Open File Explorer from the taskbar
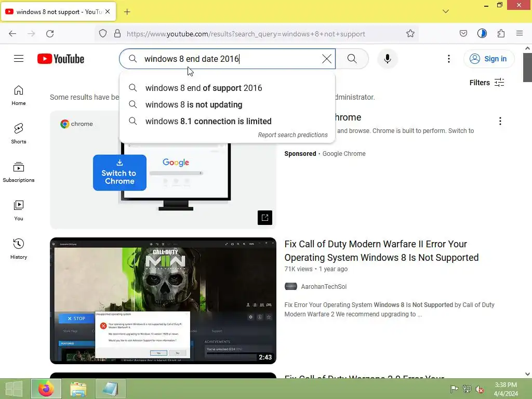This screenshot has height=399, width=532. click(78, 389)
